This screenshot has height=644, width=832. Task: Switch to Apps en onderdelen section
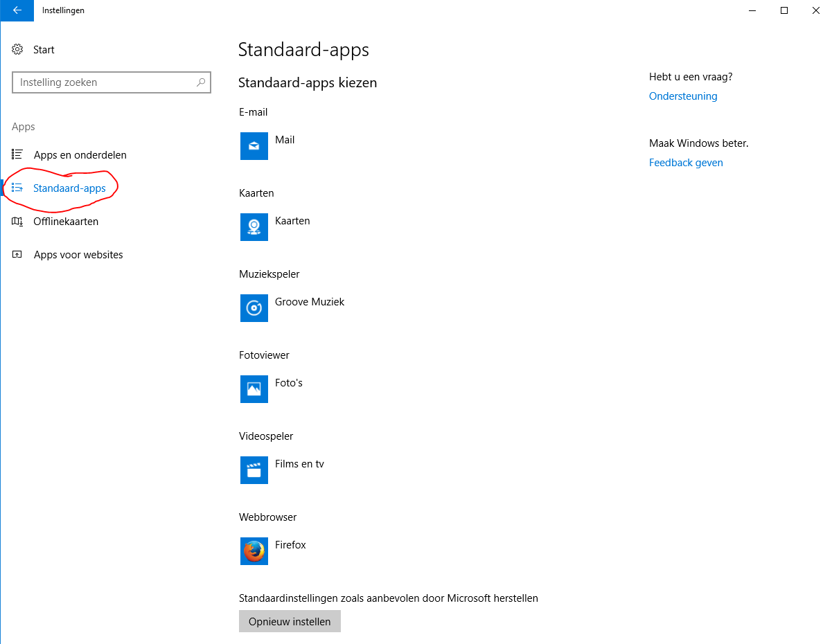[x=80, y=154]
